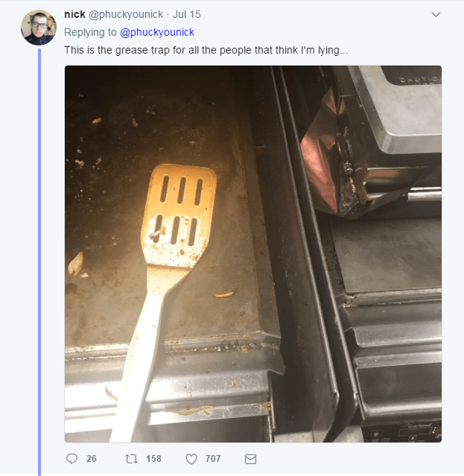Open nick's profile avatar picture
Viewport: 464px width, 476px height.
tap(39, 28)
